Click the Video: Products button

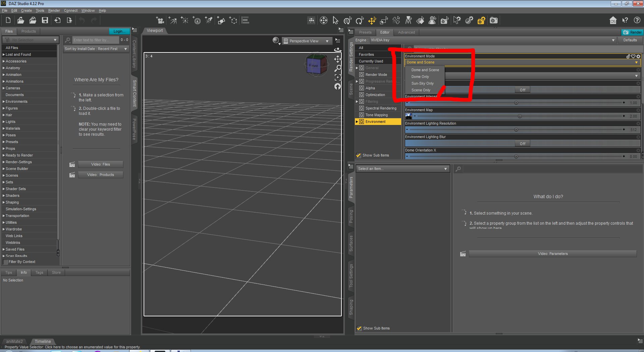(101, 175)
